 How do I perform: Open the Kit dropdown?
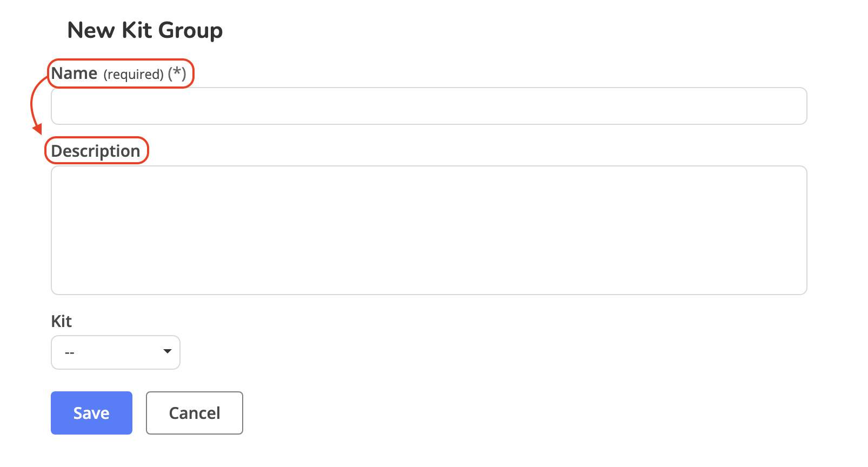[115, 352]
